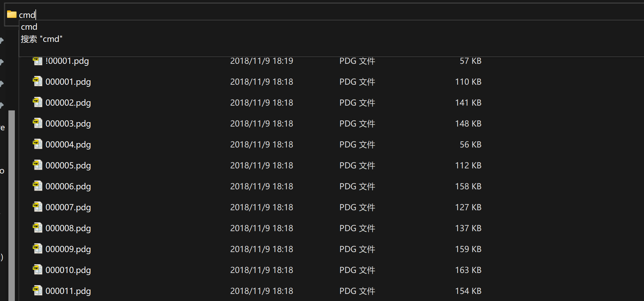Screen dimensions: 644x301
Task: Select the file name 000003.pdg
Action: [x=68, y=124]
